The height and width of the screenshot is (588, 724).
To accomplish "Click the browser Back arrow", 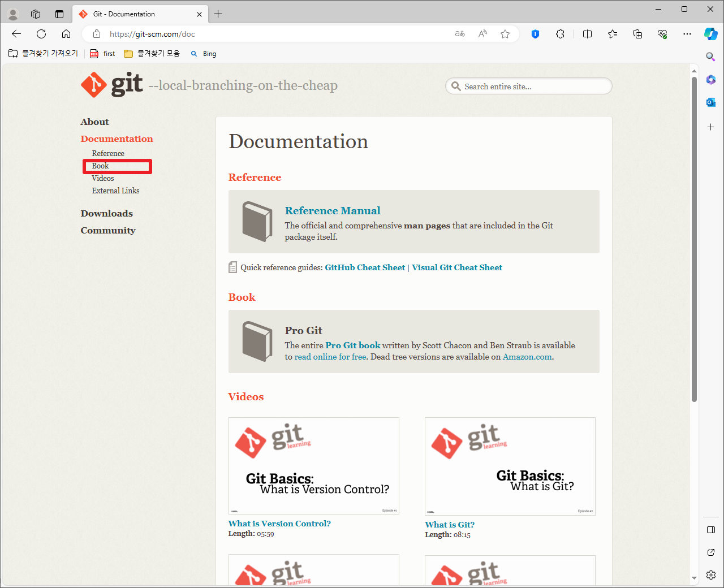I will coord(16,34).
